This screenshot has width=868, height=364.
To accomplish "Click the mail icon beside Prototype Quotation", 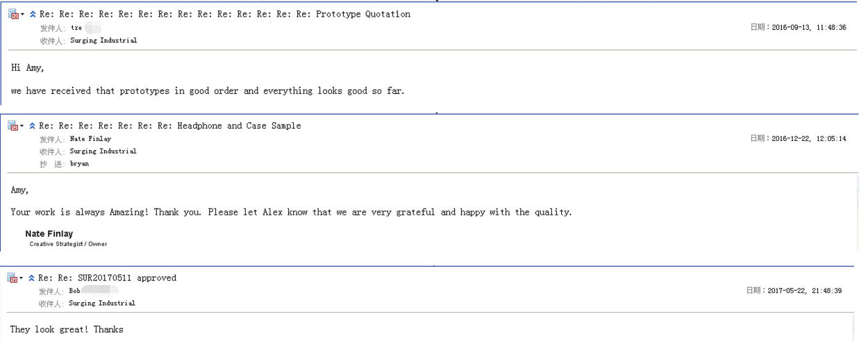I will 12,14.
